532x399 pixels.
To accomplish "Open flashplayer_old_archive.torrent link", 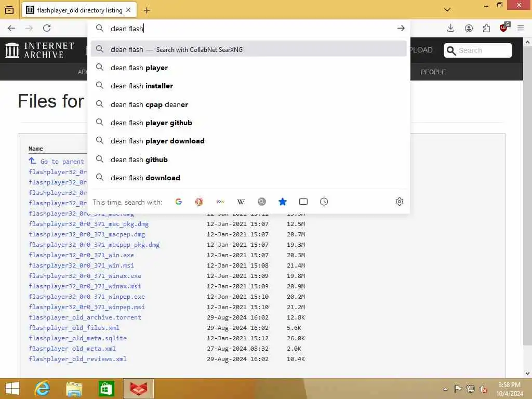I will [85, 317].
